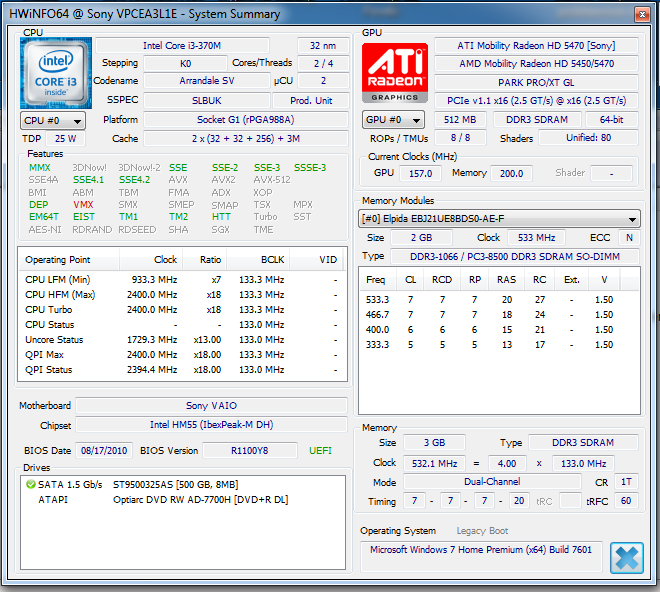Click the Legacy Boot label

482,531
